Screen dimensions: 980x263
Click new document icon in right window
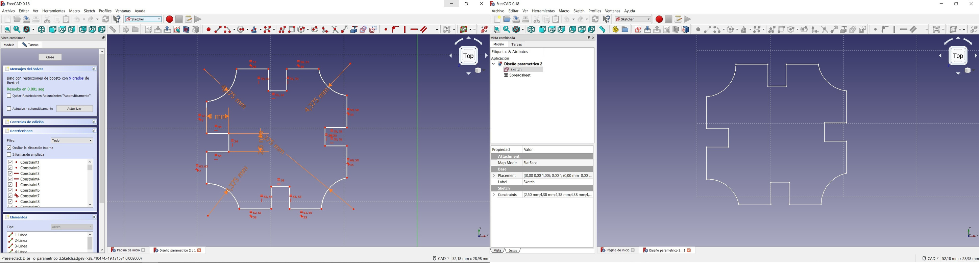tap(497, 19)
